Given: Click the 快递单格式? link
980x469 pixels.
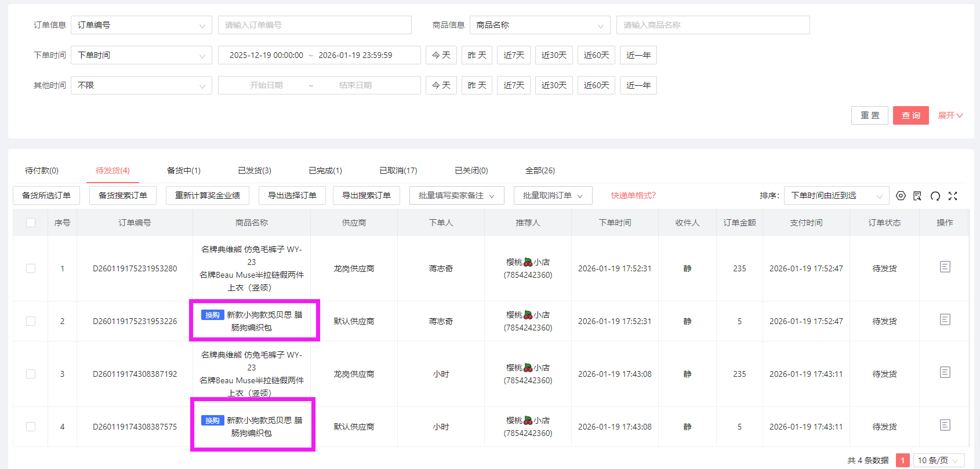Looking at the screenshot, I should pyautogui.click(x=633, y=196).
